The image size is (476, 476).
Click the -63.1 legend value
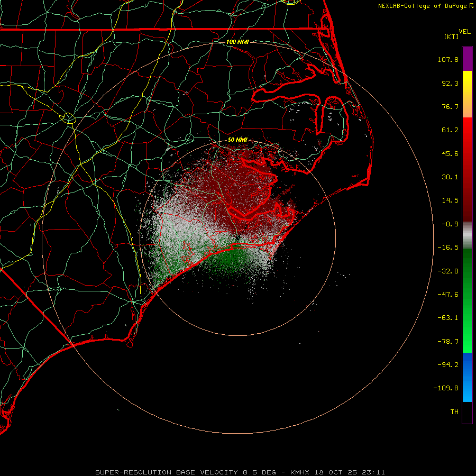pos(448,318)
